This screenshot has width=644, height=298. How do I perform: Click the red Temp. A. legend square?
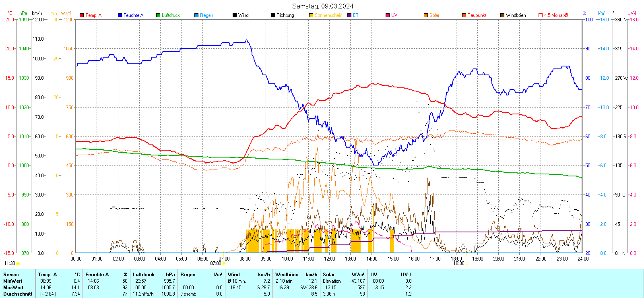[82, 15]
